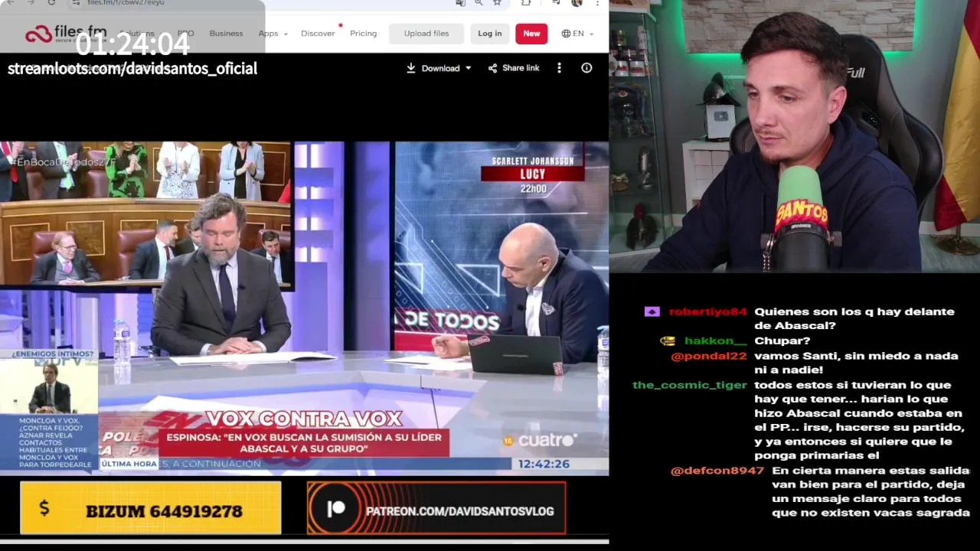Click the 12:42:26 clock in video
The image size is (980, 551).
click(544, 464)
